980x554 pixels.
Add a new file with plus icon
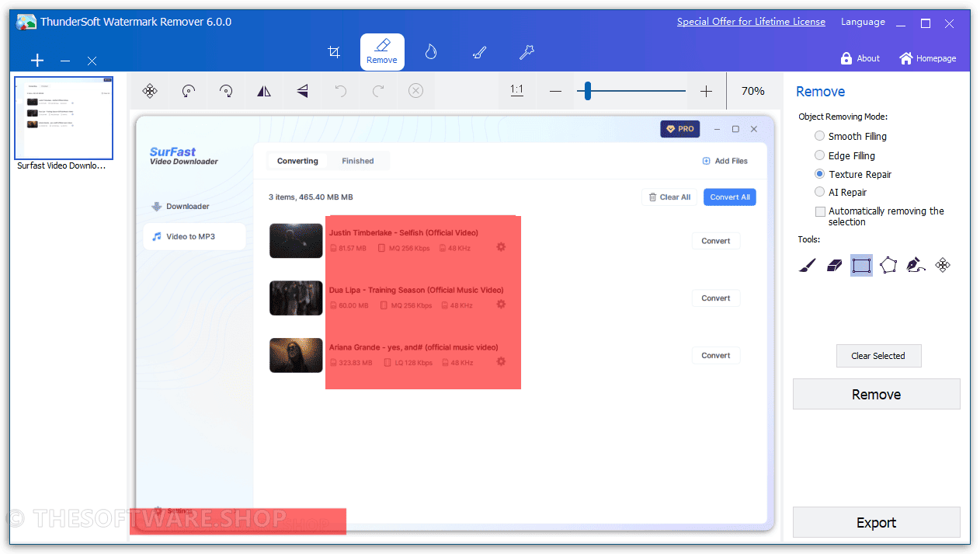(x=37, y=61)
